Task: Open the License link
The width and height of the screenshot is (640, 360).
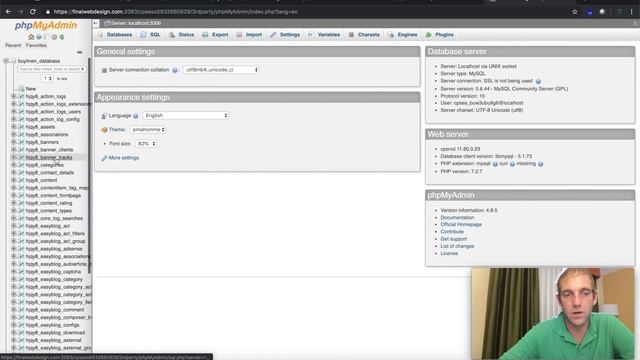Action: 449,253
